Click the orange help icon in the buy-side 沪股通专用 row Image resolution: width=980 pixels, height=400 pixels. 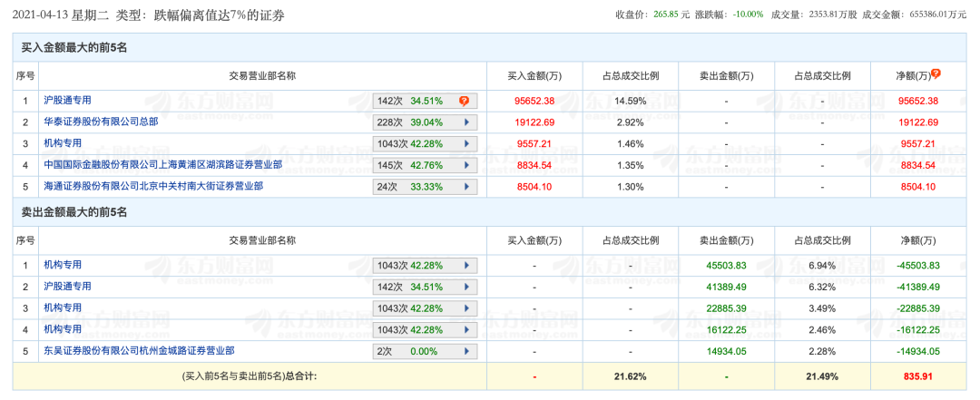coord(464,101)
